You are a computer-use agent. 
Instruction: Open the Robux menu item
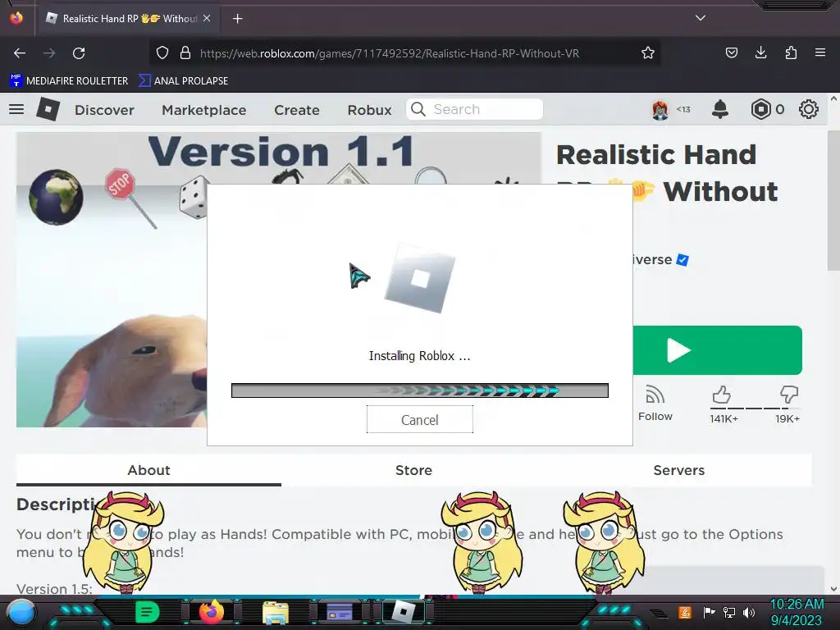[370, 110]
